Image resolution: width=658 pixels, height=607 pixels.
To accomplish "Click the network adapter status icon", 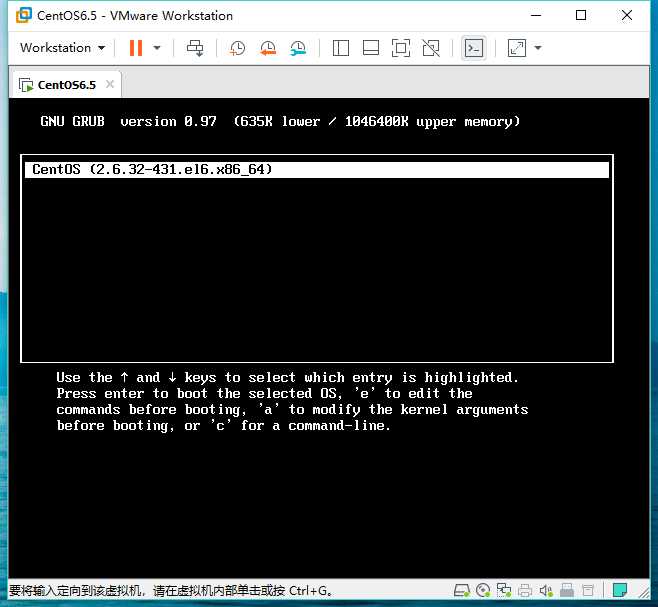I will click(x=504, y=591).
